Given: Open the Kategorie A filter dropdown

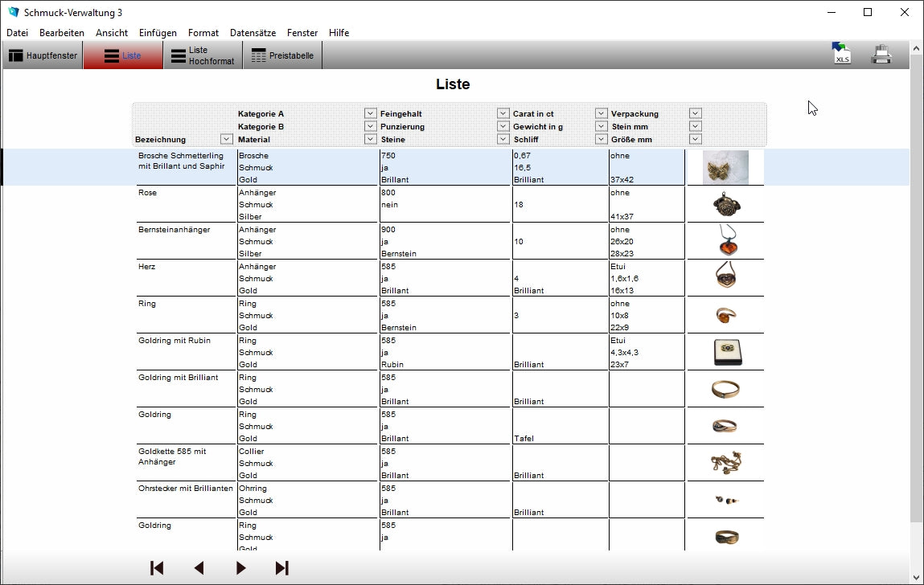Looking at the screenshot, I should pos(370,113).
